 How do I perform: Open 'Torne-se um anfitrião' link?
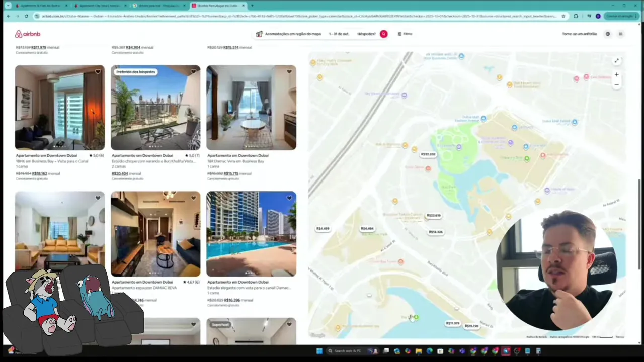[579, 34]
